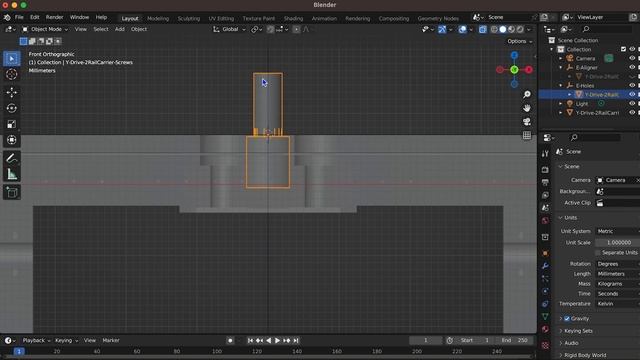Select the Measure ruler tool
This screenshot has width=640, height=360.
pos(12,174)
